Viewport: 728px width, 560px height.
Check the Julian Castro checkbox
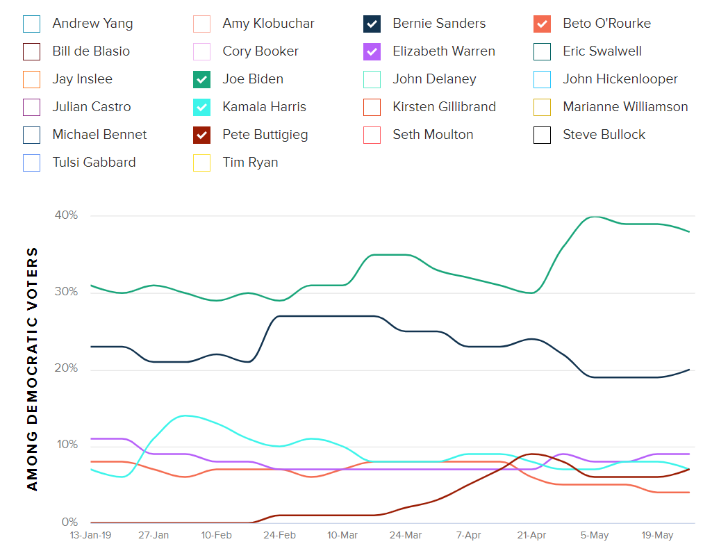(32, 107)
